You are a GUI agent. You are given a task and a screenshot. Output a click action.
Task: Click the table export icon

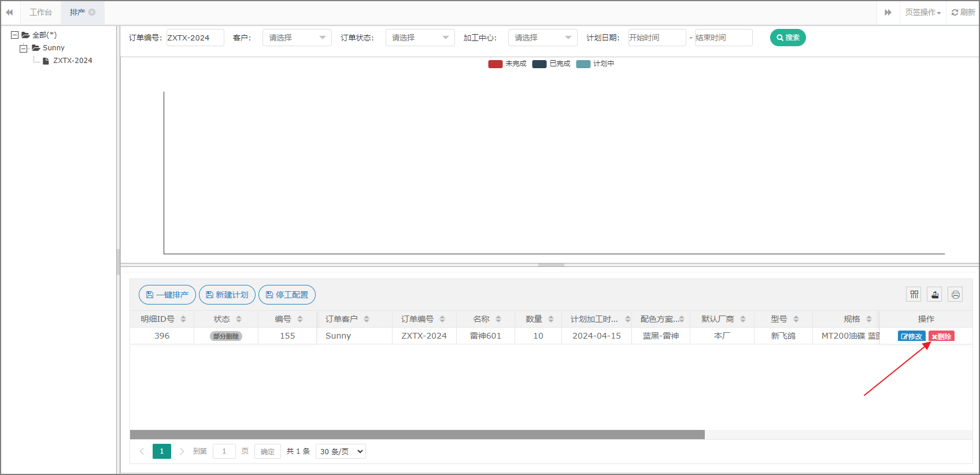point(934,295)
